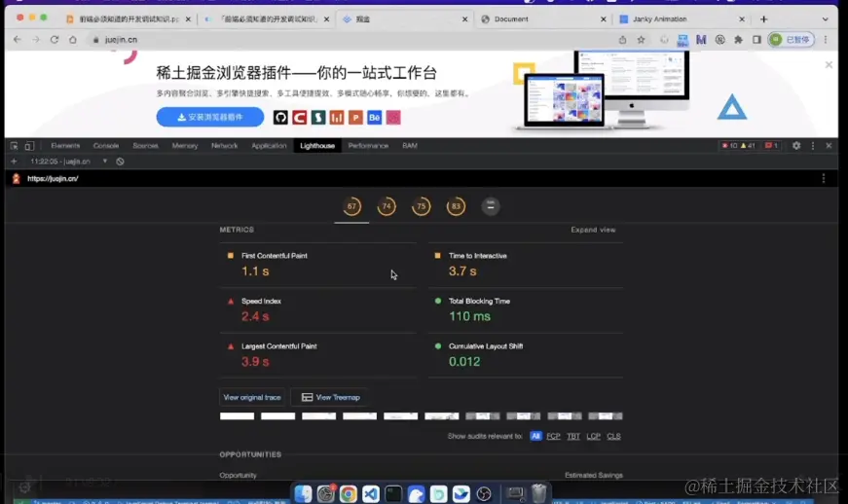Viewport: 848px width, 504px height.
Task: Show all audits with the All filter
Action: (535, 437)
